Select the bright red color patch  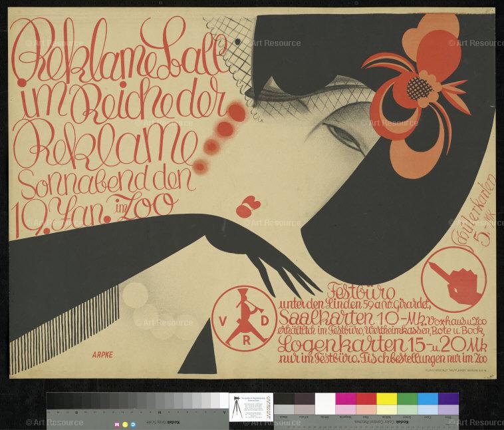[x=366, y=399]
